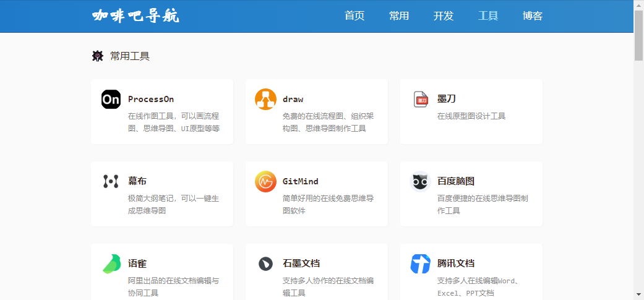Image resolution: width=644 pixels, height=300 pixels.
Task: Click draw description 免费的在线流程图 text
Action: pos(328,122)
